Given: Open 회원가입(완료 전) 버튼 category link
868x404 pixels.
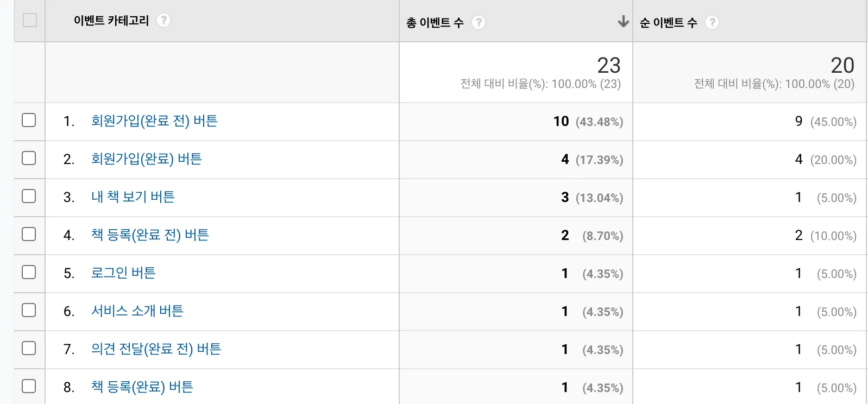Looking at the screenshot, I should (154, 121).
